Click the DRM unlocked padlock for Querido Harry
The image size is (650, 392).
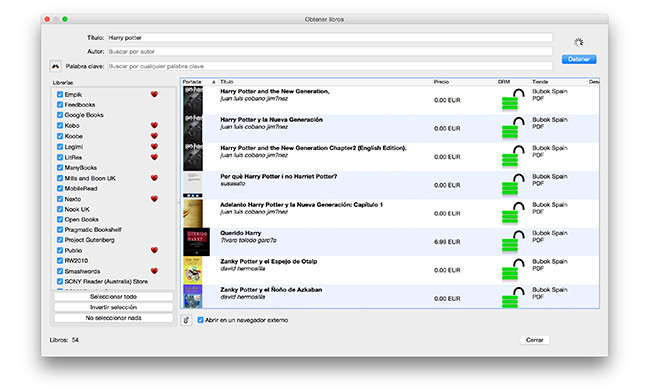click(x=512, y=241)
